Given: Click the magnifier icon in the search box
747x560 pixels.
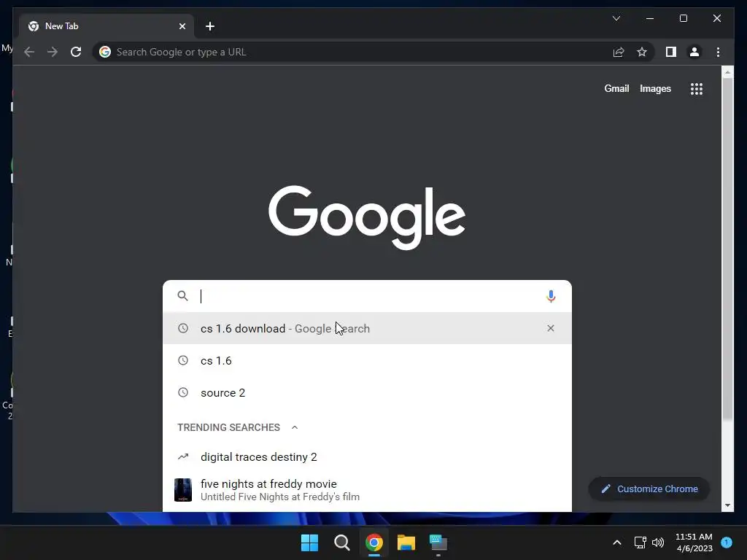Looking at the screenshot, I should coord(182,296).
